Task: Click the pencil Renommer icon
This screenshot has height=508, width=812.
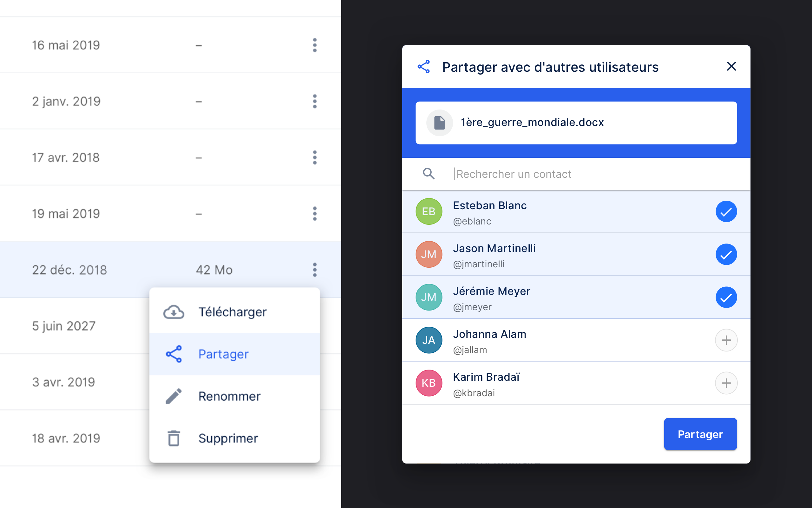Action: tap(174, 396)
